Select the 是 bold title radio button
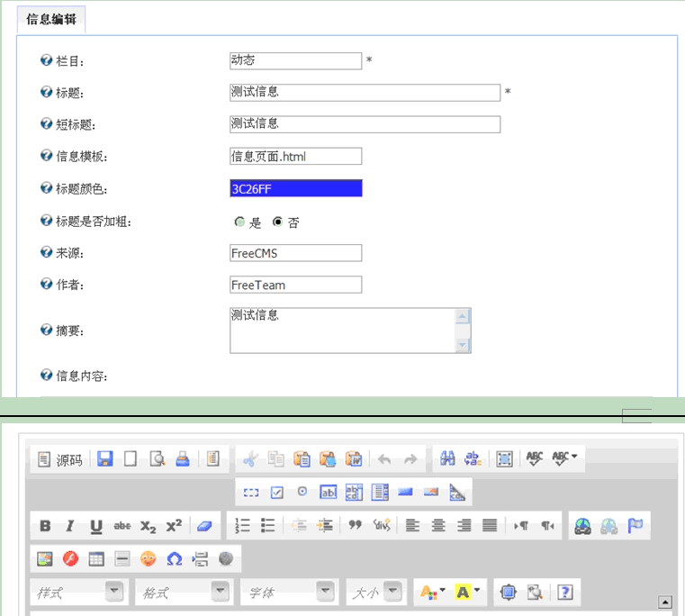 239,222
